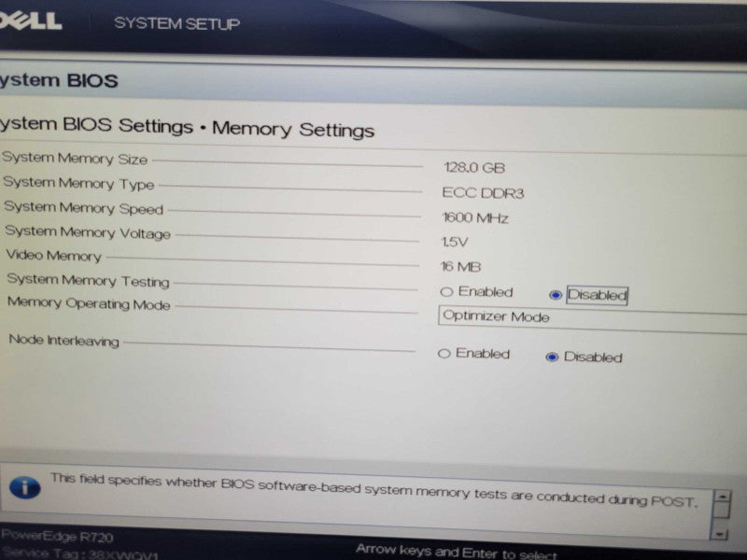Click the PowerEdge R720 model text
The width and height of the screenshot is (747, 560).
pos(57,537)
